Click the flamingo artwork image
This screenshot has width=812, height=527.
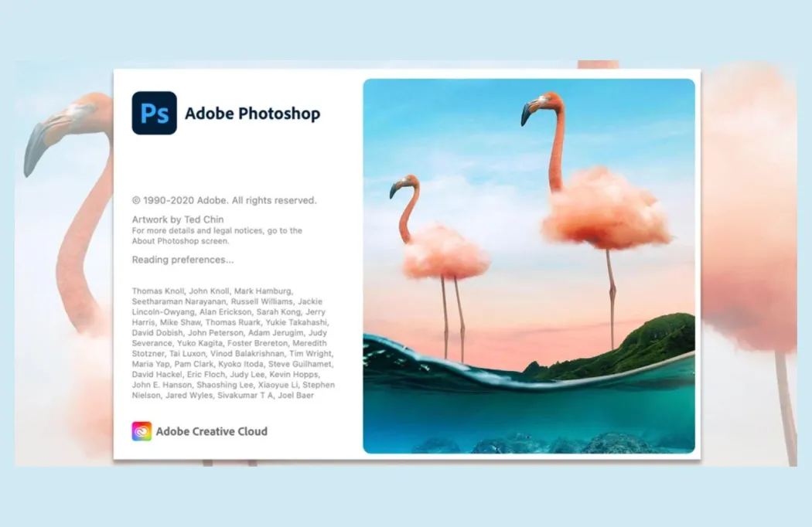tap(529, 266)
